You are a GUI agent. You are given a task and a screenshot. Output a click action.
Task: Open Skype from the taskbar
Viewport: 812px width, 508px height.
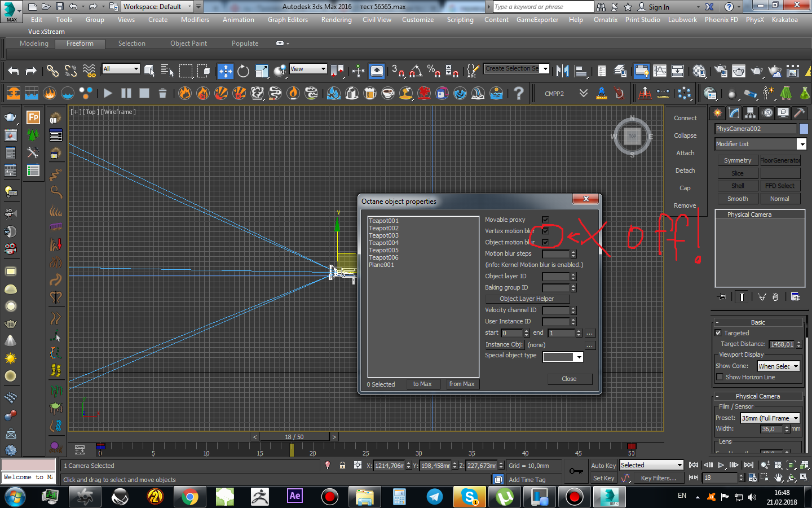tap(469, 497)
